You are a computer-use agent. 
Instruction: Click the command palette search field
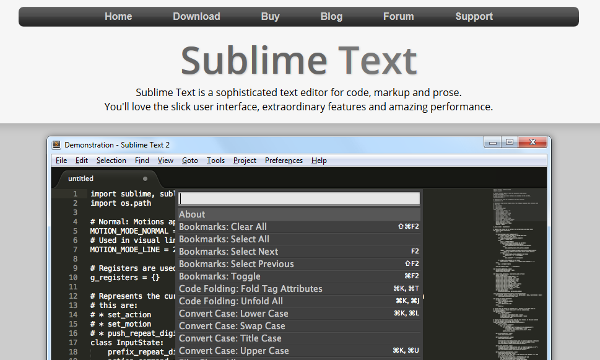click(x=299, y=198)
